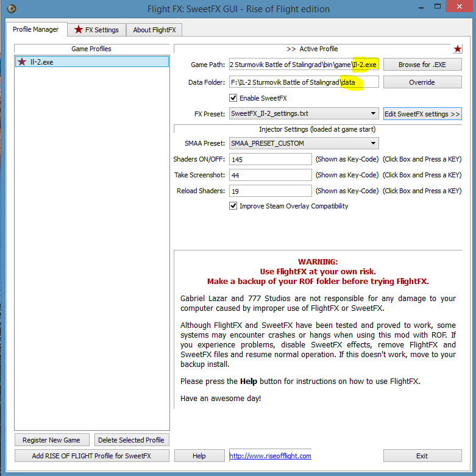Switch to the FX Settings tab
The width and height of the screenshot is (476, 476).
96,30
